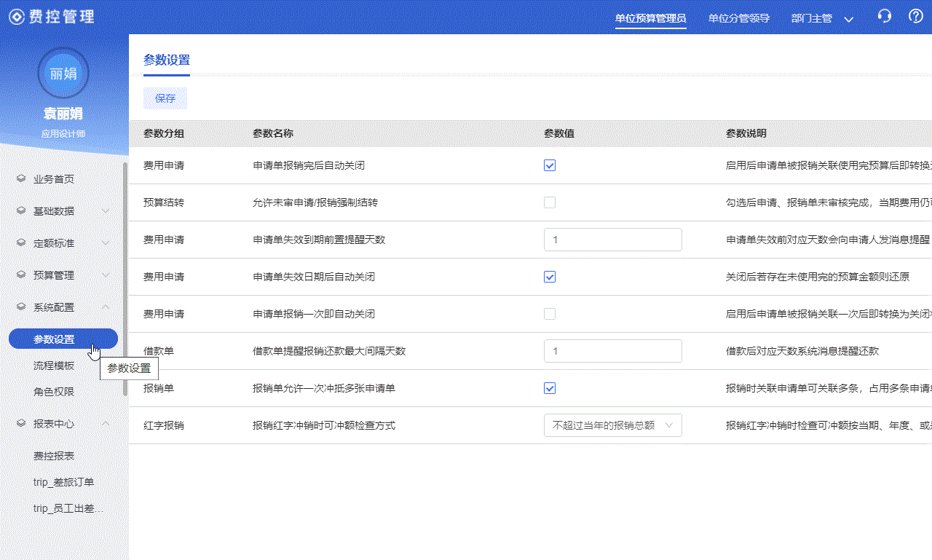
Task: Click the layer icon beside 业务首页
Action: click(21, 178)
